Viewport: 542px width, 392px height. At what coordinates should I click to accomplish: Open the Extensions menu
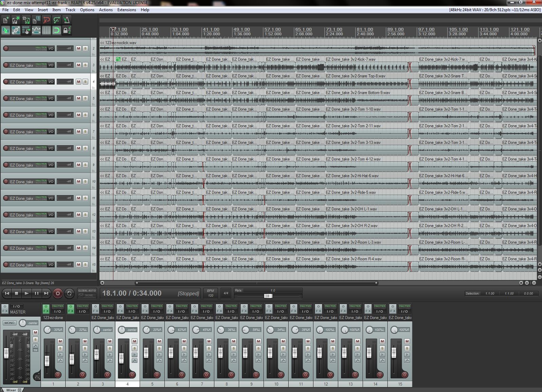click(126, 10)
